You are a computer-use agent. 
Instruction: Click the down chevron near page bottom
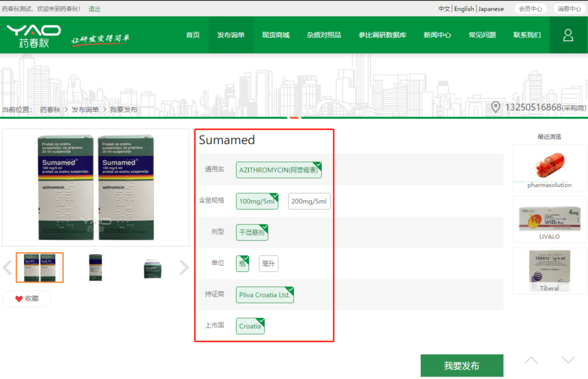pos(568,360)
